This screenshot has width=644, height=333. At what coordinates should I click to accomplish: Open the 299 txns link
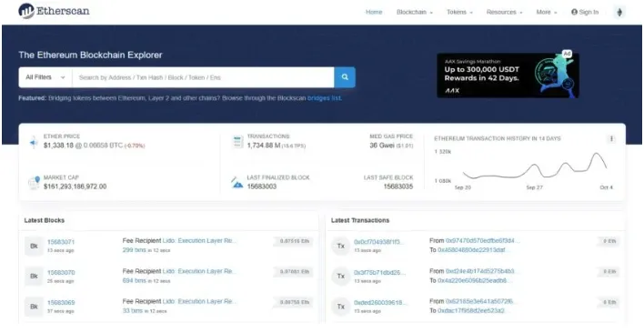pyautogui.click(x=135, y=250)
